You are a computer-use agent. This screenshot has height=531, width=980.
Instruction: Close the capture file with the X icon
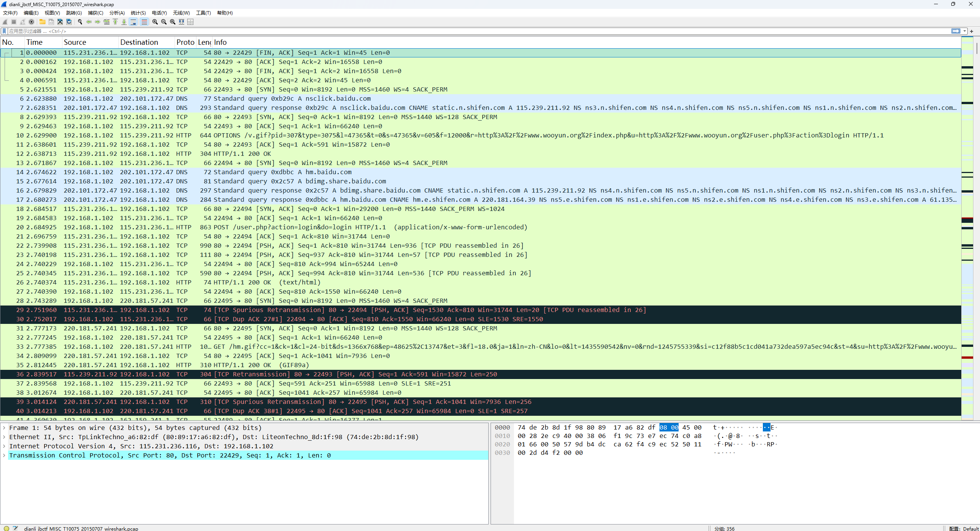[x=60, y=22]
